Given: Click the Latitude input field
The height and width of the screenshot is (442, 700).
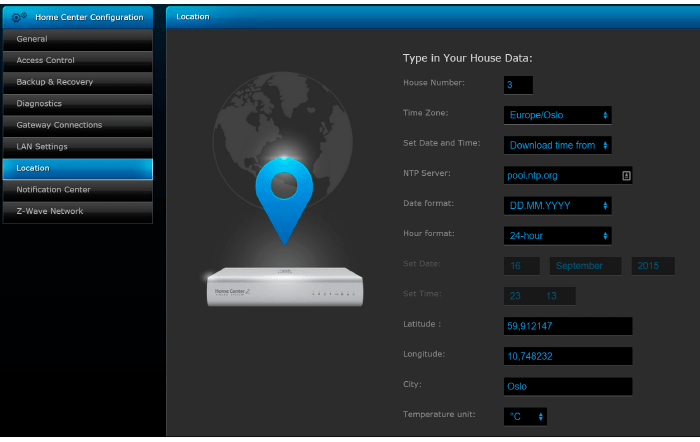Looking at the screenshot, I should [568, 326].
